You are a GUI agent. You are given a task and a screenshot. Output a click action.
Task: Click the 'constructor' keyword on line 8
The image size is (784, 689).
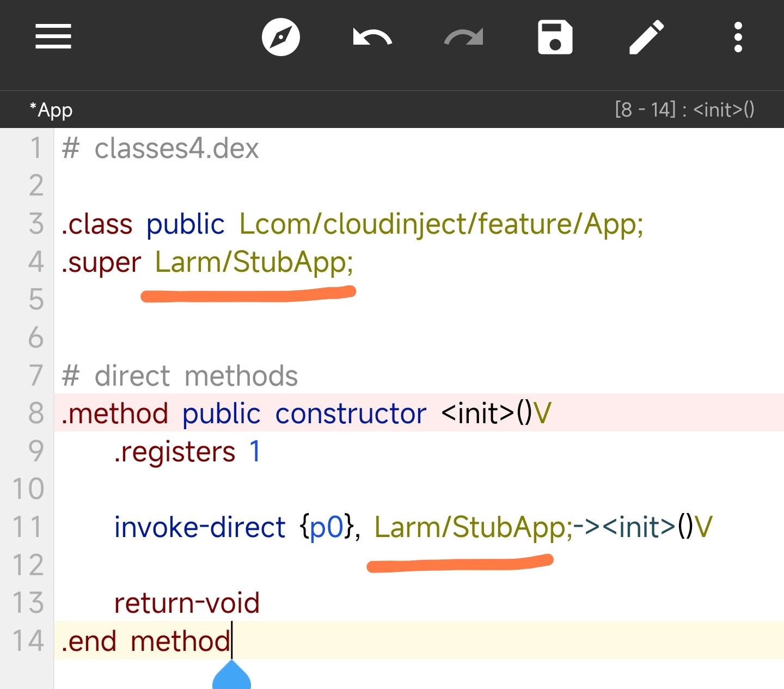351,413
